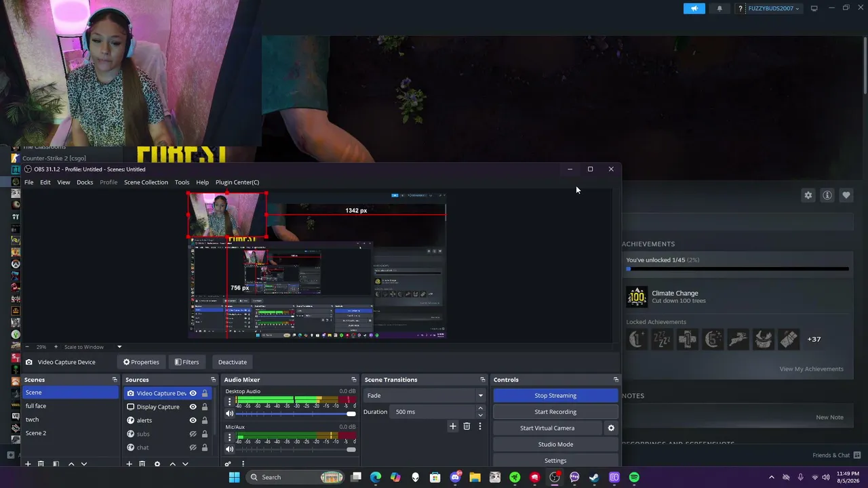Pop out the Audio Mixer dock
This screenshot has height=488, width=868.
click(x=353, y=380)
